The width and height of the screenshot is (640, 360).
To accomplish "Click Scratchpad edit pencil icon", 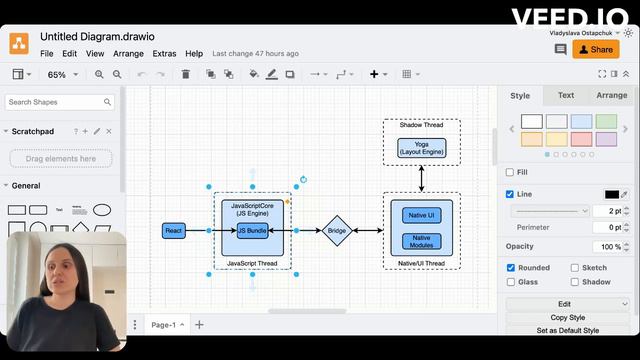I will coord(97,131).
